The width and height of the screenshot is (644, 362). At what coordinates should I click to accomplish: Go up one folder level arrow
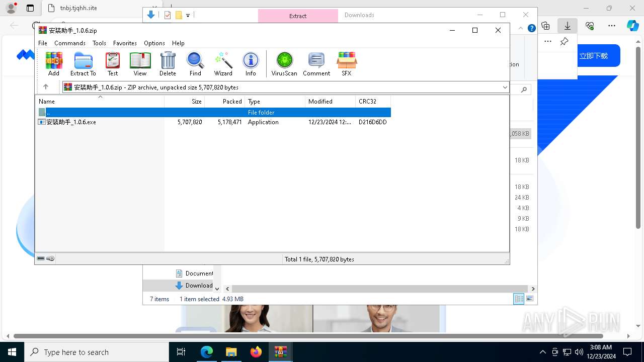46,87
